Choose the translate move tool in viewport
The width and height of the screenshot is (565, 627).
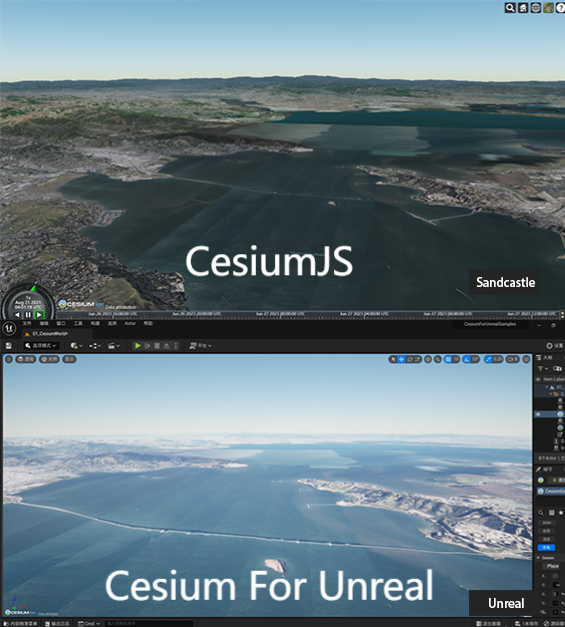(x=401, y=359)
